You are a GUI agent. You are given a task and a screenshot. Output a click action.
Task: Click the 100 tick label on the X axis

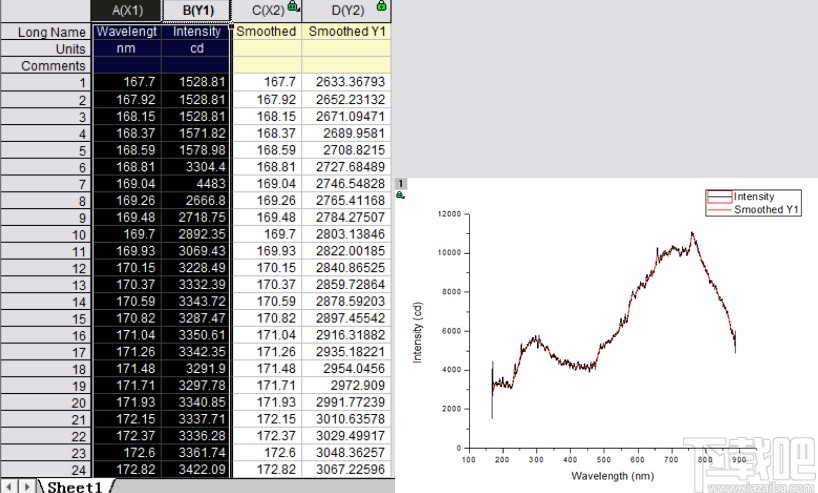(x=468, y=460)
